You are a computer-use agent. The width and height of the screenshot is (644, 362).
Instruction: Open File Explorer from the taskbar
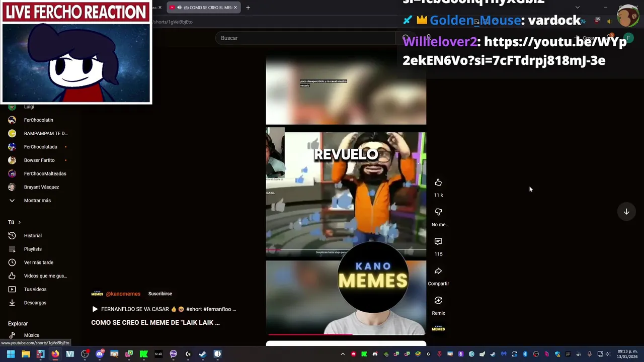pyautogui.click(x=26, y=354)
